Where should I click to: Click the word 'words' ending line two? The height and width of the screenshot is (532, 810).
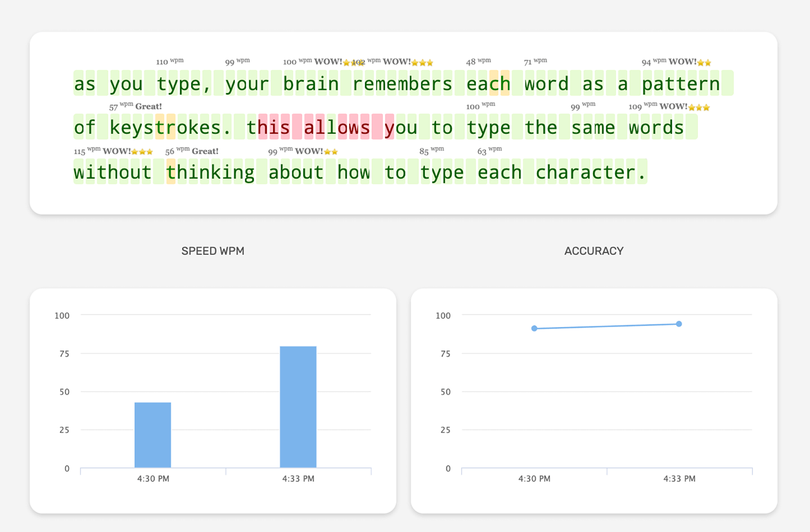point(657,128)
